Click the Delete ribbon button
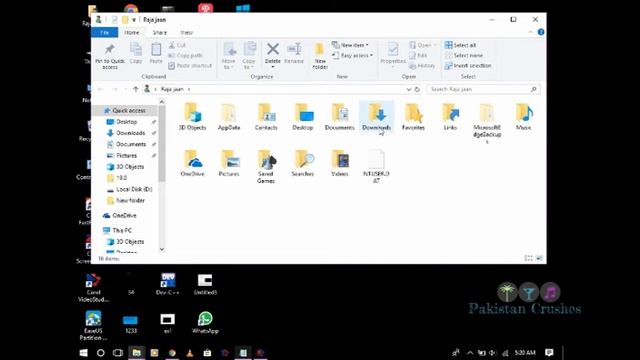The image size is (640, 360). [x=273, y=55]
